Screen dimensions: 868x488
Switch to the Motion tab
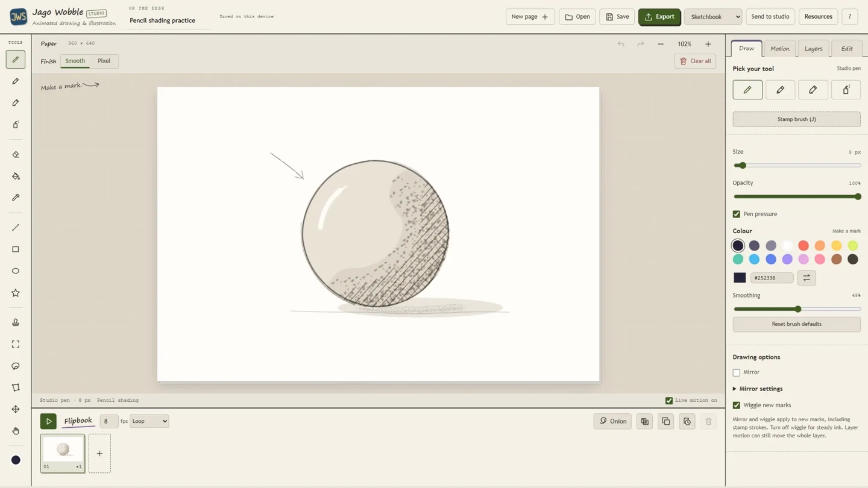(x=780, y=48)
